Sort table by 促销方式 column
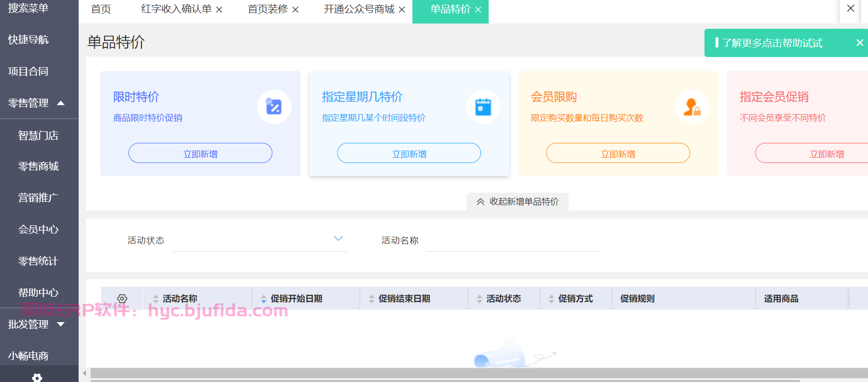 coord(551,299)
